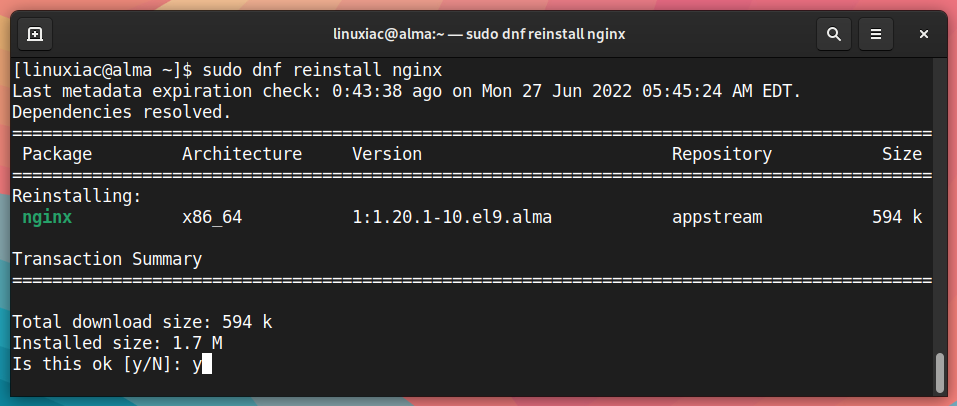Click the x86_64 architecture value
Image resolution: width=957 pixels, height=406 pixels.
pyautogui.click(x=212, y=217)
